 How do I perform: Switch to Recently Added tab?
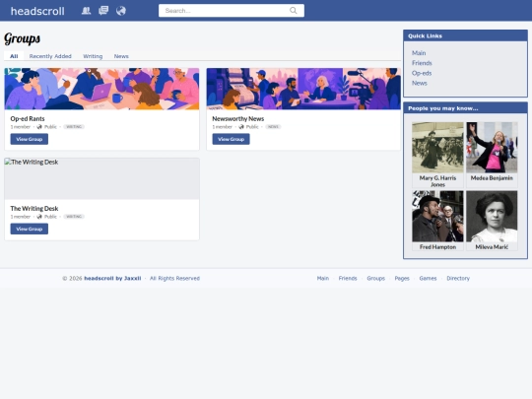pyautogui.click(x=50, y=56)
